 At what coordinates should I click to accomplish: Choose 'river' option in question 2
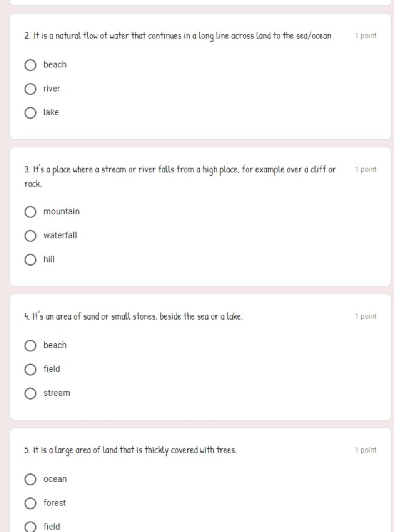click(x=30, y=89)
